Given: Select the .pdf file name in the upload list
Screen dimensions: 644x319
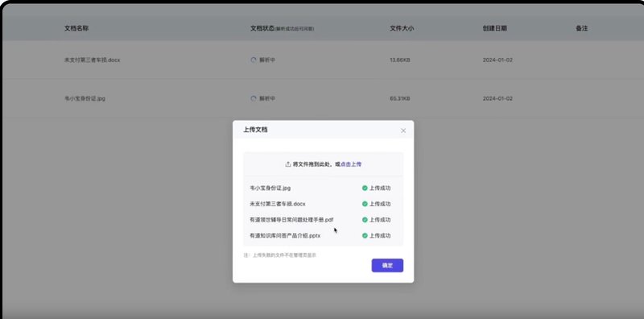Looking at the screenshot, I should pos(291,220).
